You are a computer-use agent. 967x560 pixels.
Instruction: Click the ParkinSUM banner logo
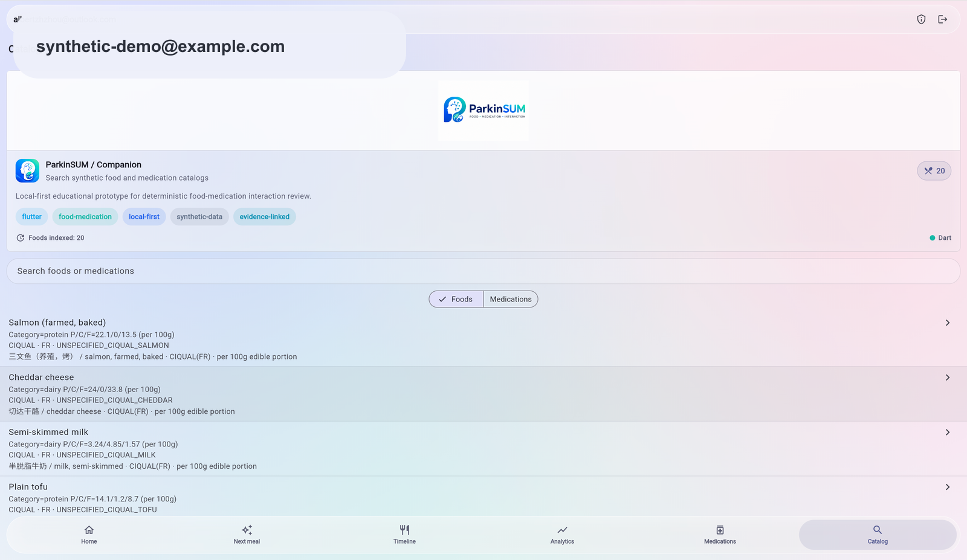pos(483,111)
